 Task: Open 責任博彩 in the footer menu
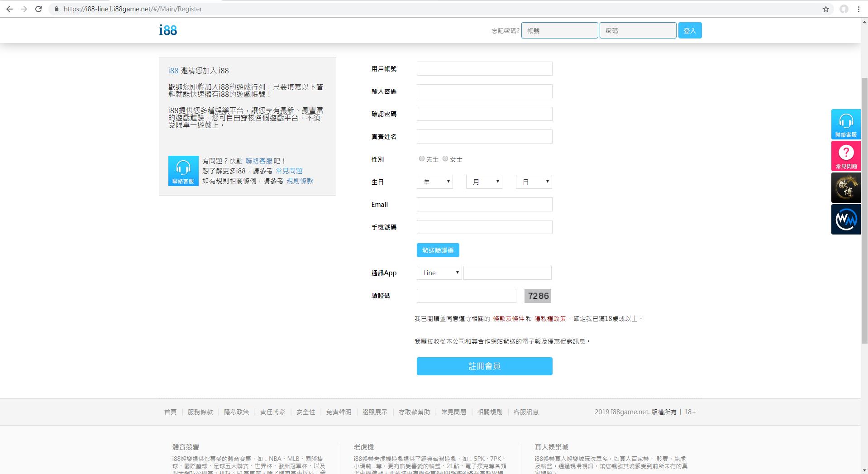pyautogui.click(x=272, y=412)
